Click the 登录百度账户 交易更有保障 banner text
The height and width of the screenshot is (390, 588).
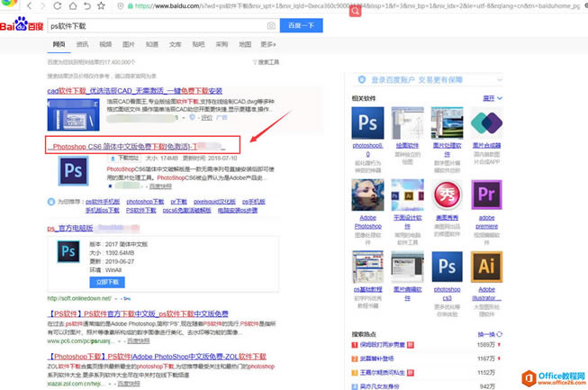[417, 79]
